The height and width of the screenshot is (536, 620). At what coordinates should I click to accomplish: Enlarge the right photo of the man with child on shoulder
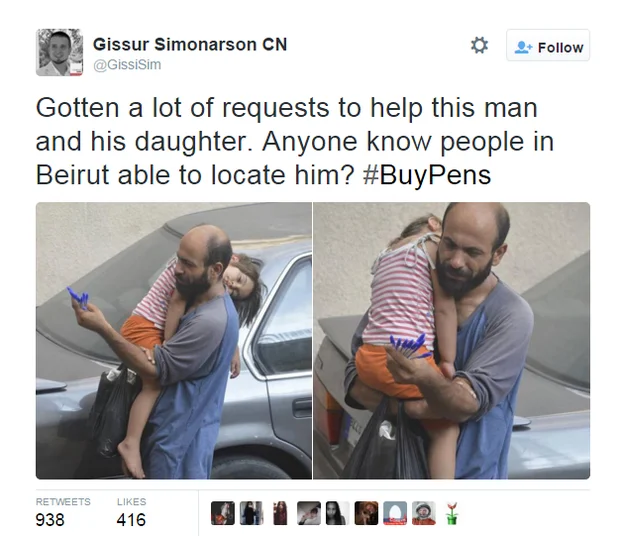[452, 341]
